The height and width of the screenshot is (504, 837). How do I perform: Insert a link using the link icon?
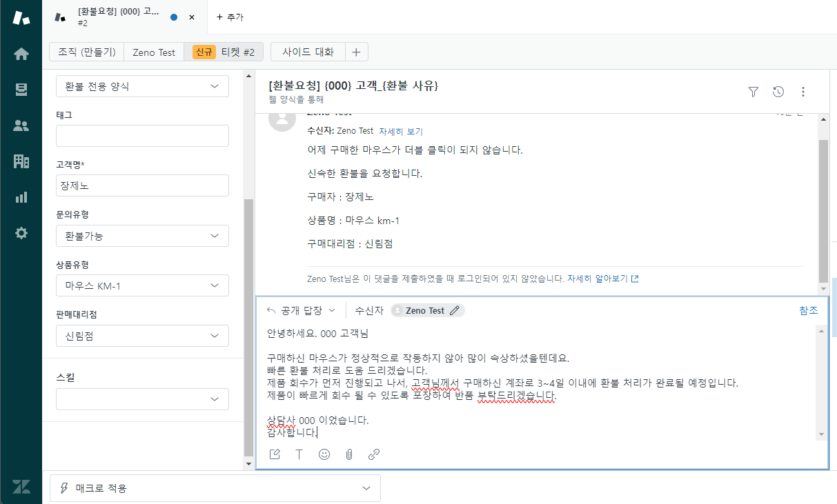click(373, 454)
